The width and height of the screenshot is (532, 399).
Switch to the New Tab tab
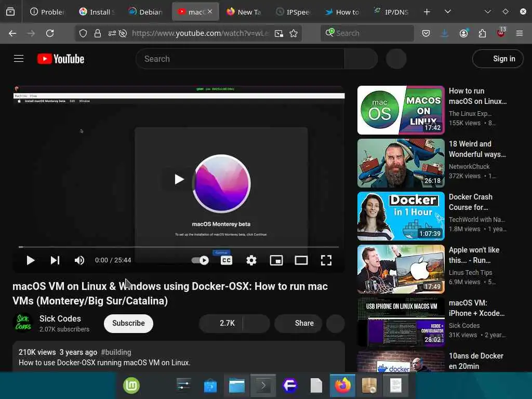click(x=244, y=12)
